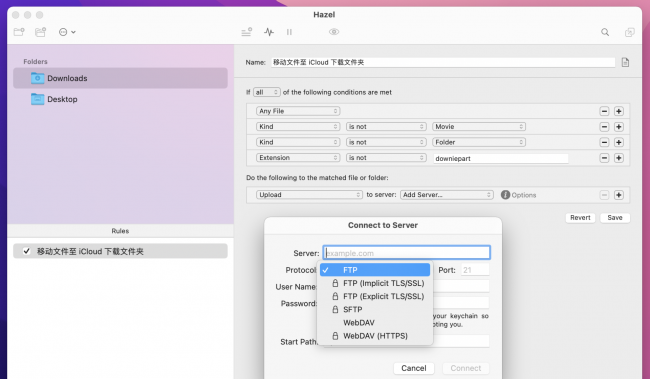Click the search magnifier icon
Image resolution: width=650 pixels, height=379 pixels.
pyautogui.click(x=605, y=32)
